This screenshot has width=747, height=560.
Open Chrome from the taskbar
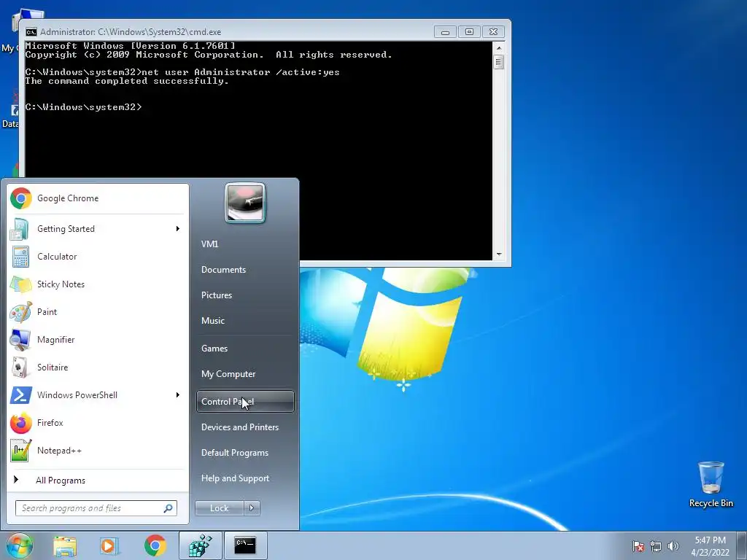[155, 545]
